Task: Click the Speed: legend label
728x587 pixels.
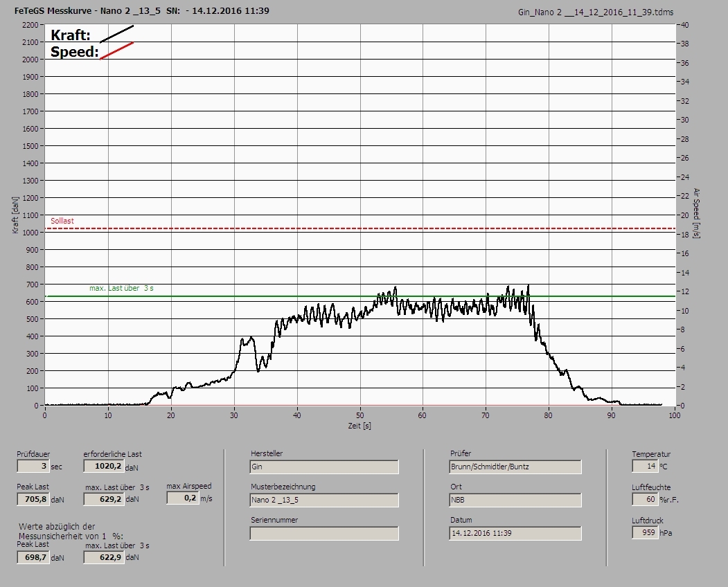Action: click(75, 51)
